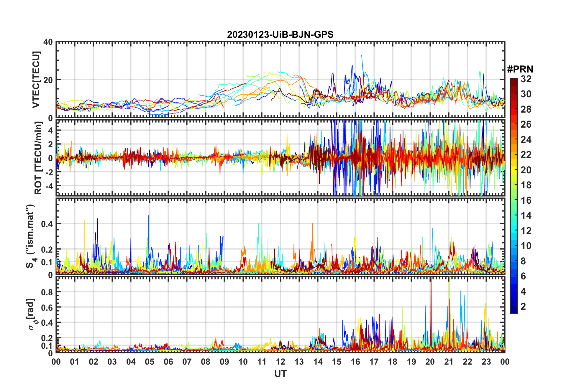The height and width of the screenshot is (392, 561).
Task: Click the dark red top of the PRN colorbar
Action: (x=514, y=80)
